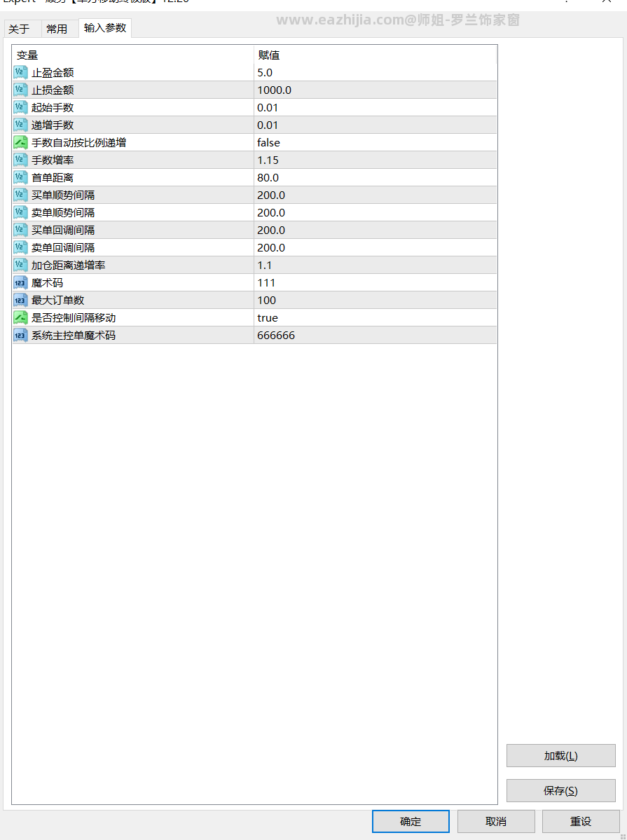The height and width of the screenshot is (840, 627).
Task: Select the 手数增率 variable name
Action: [x=53, y=160]
